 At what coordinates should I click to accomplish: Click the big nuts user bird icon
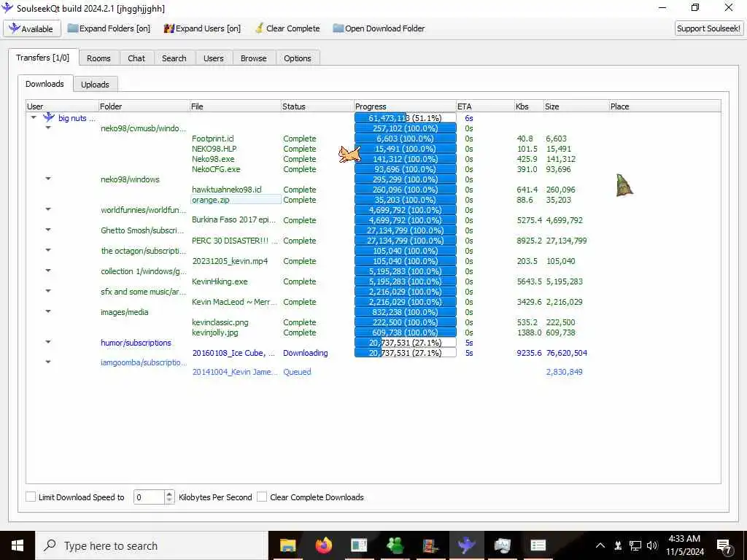(x=49, y=117)
